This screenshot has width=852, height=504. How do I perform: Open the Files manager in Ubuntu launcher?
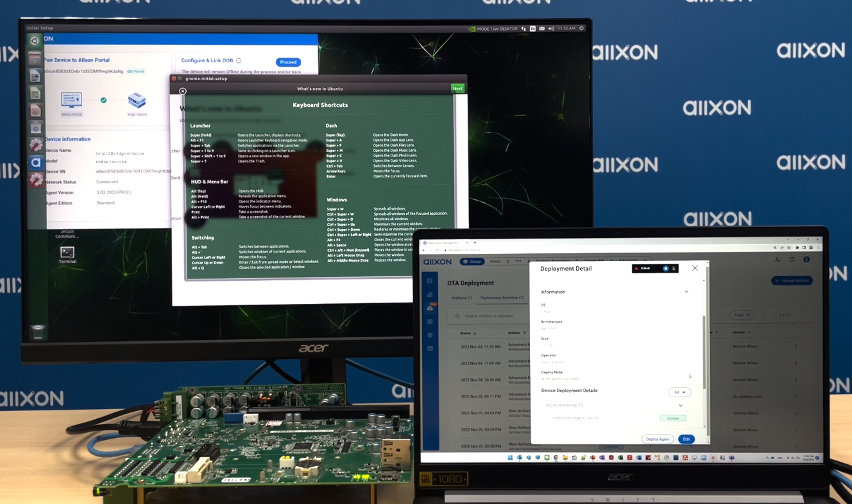click(x=35, y=58)
